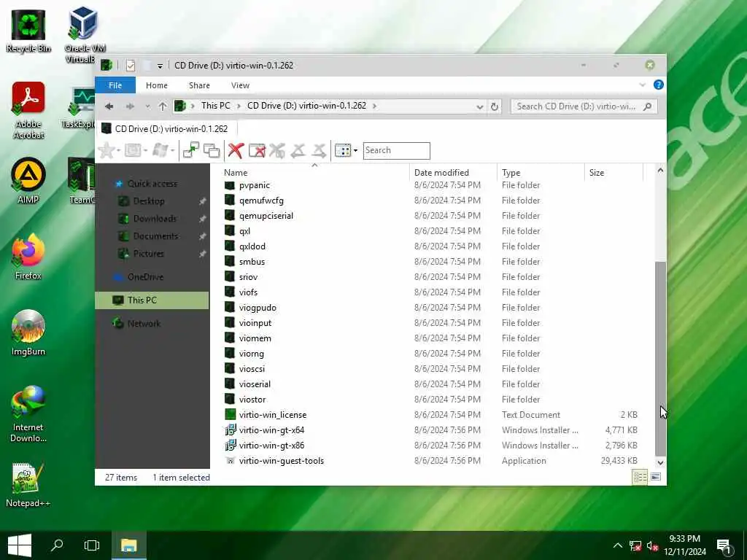
Task: Open Documents in the navigation pane
Action: [x=155, y=236]
